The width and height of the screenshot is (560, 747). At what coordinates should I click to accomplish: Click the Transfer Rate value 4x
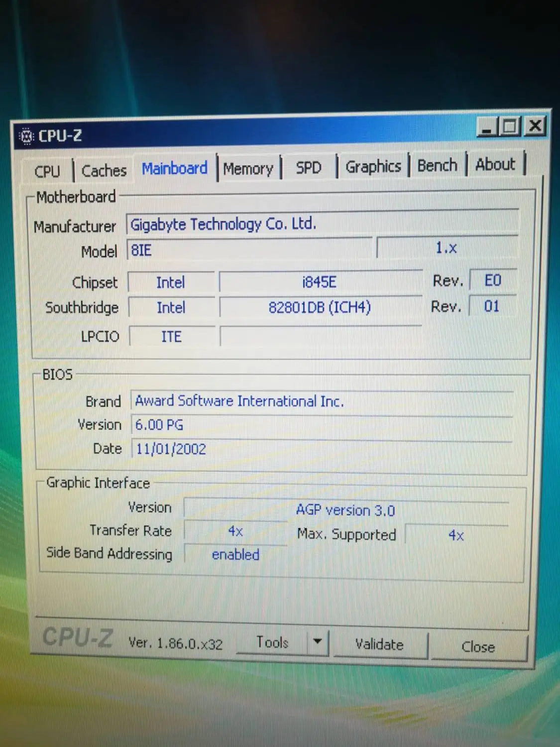[235, 531]
